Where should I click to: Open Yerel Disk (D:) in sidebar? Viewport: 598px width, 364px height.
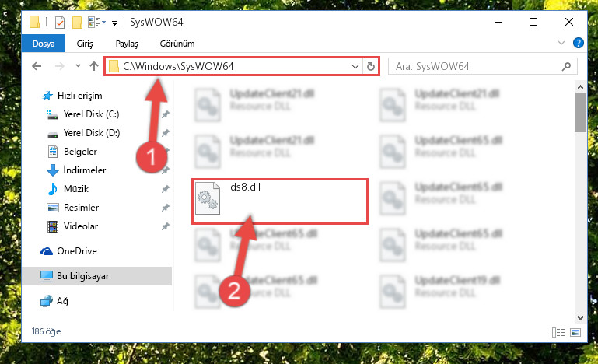(x=92, y=133)
